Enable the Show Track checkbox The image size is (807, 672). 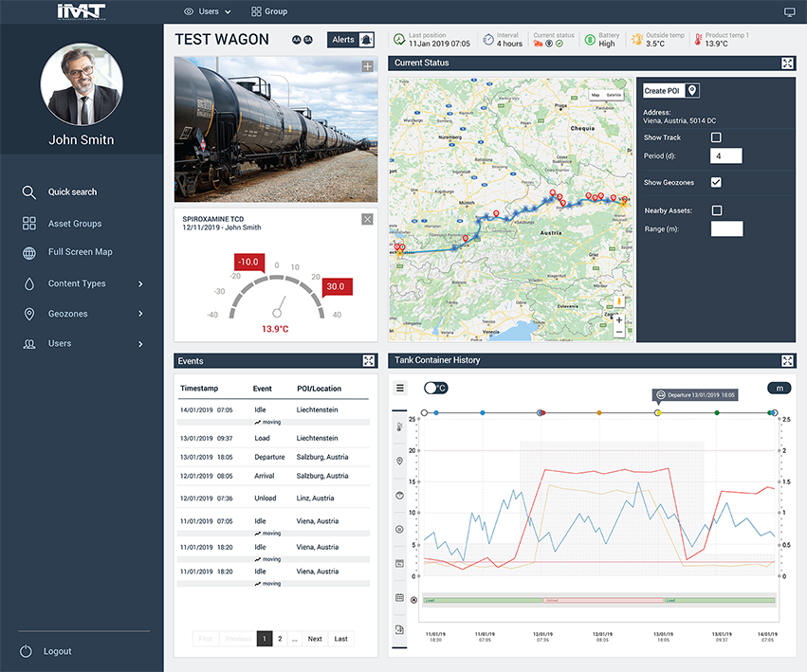click(716, 137)
